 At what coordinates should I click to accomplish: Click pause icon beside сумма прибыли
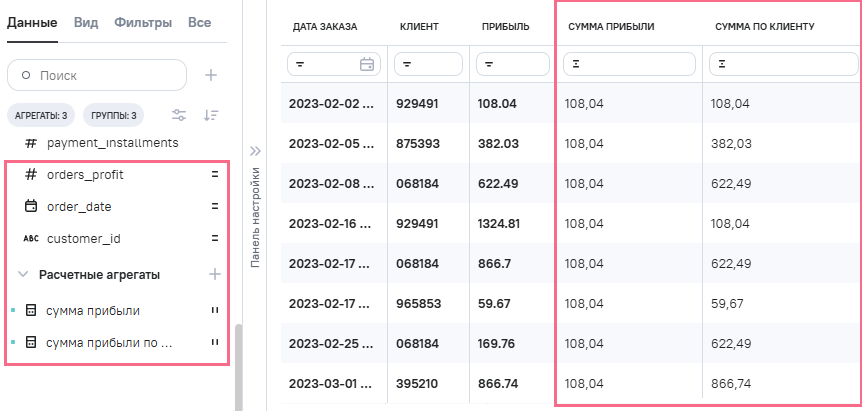(214, 311)
